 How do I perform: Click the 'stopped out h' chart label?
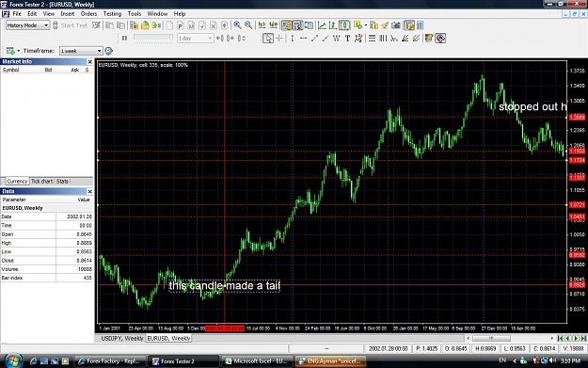(x=532, y=107)
